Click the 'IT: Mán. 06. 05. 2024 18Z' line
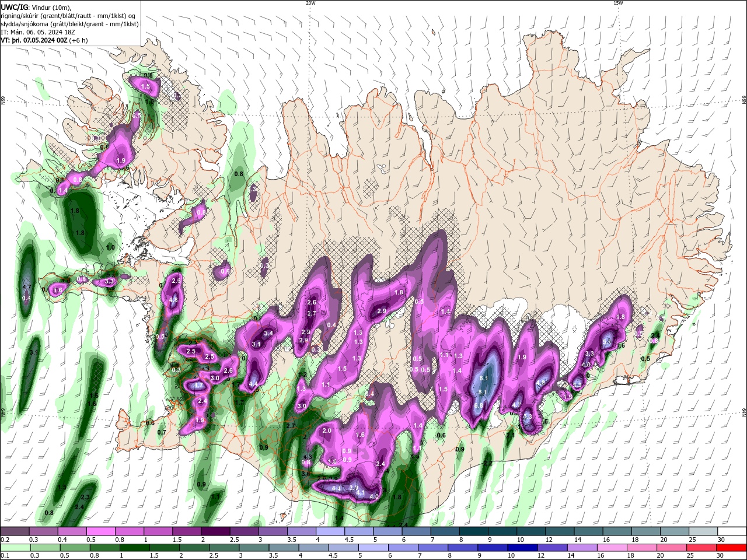Viewport: 747px width, 560px height. 39,32
